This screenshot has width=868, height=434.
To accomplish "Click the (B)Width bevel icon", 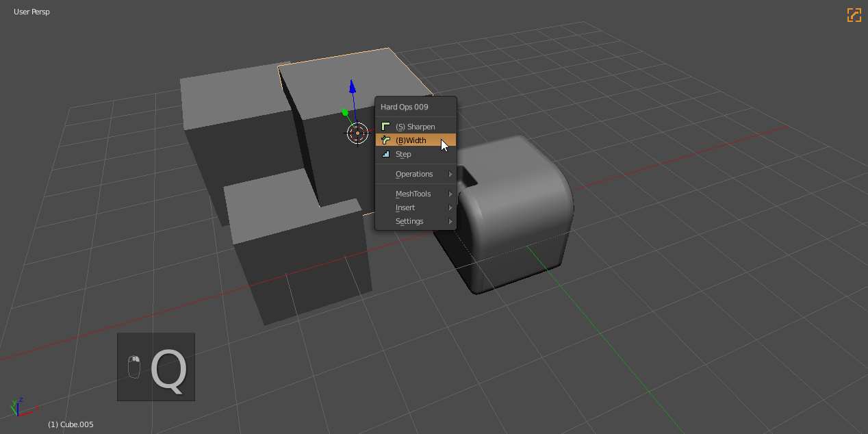I will [x=385, y=140].
